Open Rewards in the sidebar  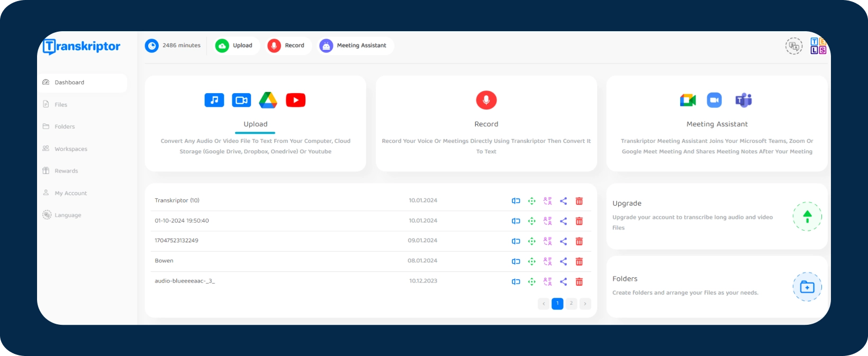click(x=60, y=171)
